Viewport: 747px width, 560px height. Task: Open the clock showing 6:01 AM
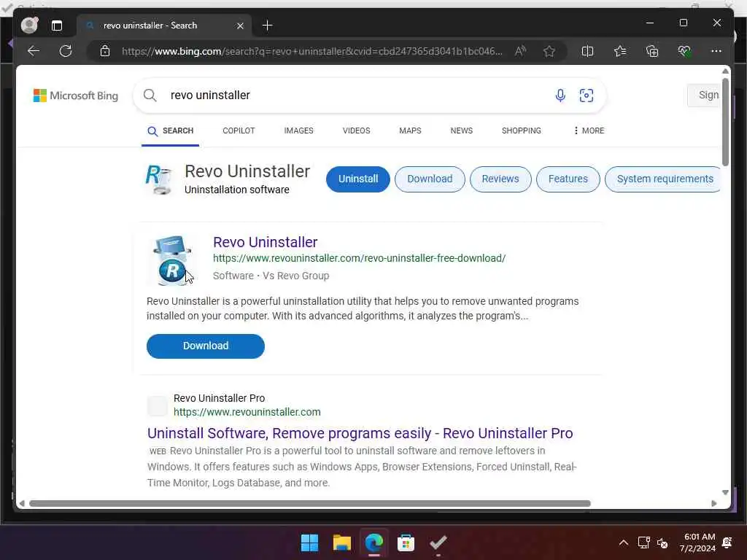[x=697, y=542]
